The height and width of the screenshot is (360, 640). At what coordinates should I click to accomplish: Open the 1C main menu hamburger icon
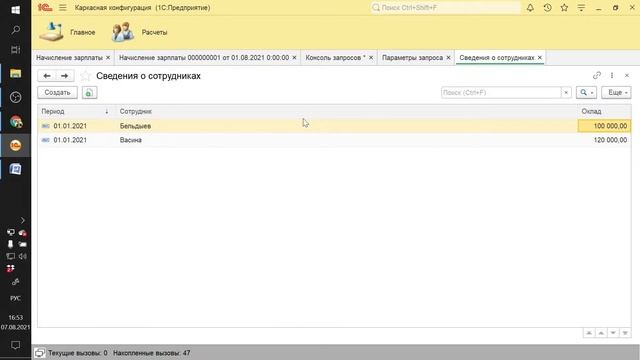click(62, 7)
